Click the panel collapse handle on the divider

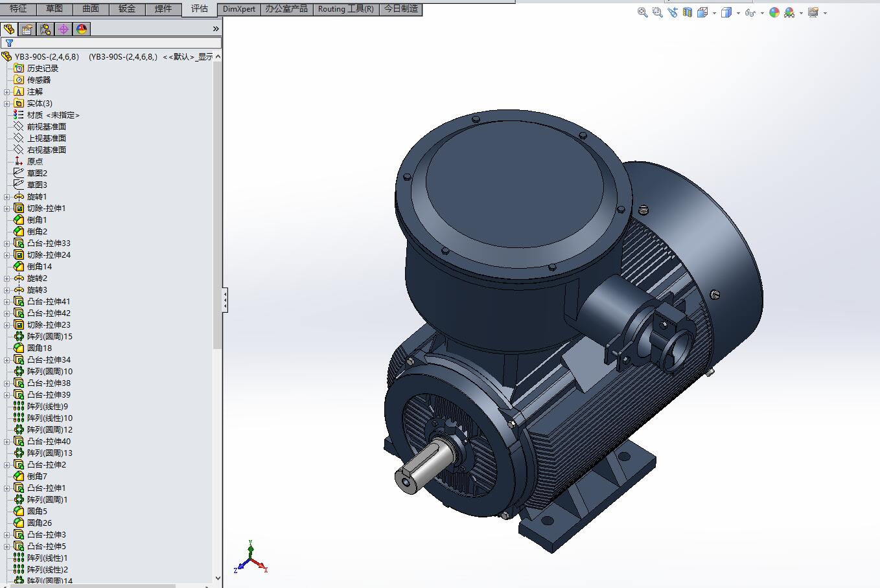click(225, 300)
